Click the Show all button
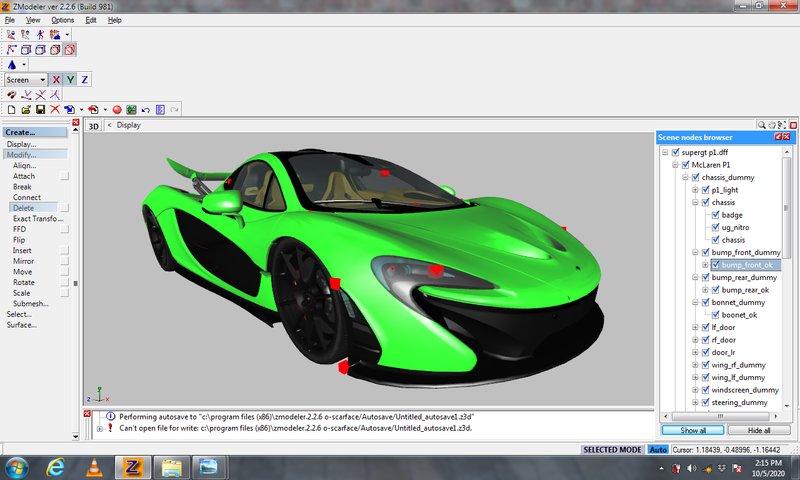 tap(693, 430)
